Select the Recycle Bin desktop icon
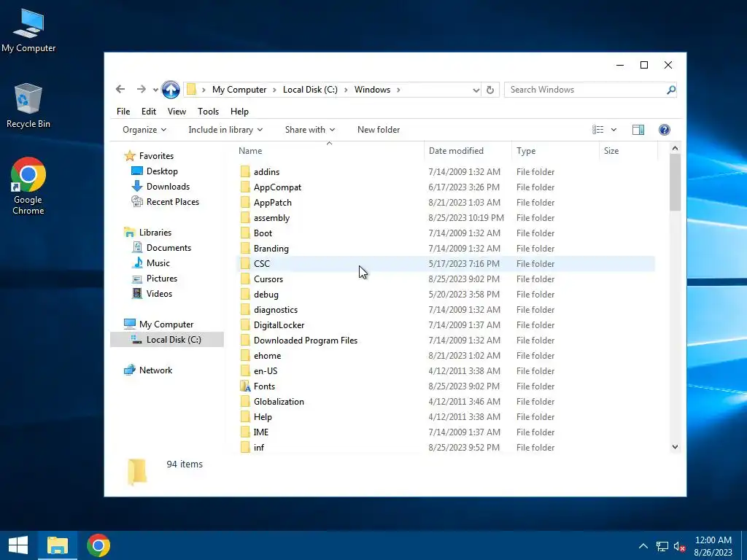The image size is (747, 560). coord(28,106)
